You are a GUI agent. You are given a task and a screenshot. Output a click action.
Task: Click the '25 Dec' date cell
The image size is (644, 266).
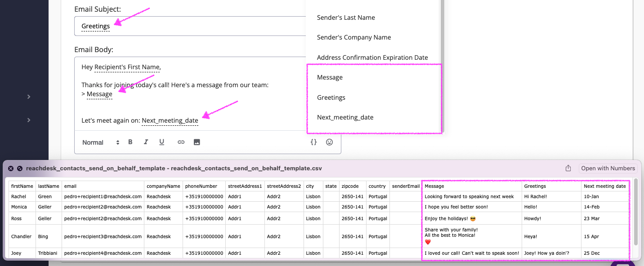605,253
